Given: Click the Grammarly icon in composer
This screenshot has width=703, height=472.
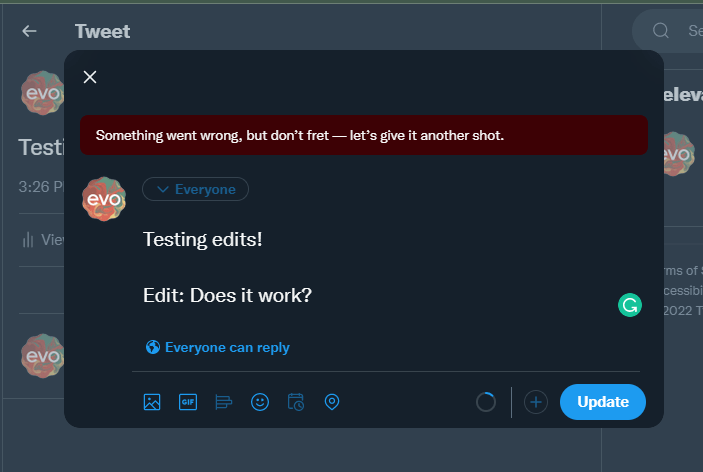Looking at the screenshot, I should point(630,306).
